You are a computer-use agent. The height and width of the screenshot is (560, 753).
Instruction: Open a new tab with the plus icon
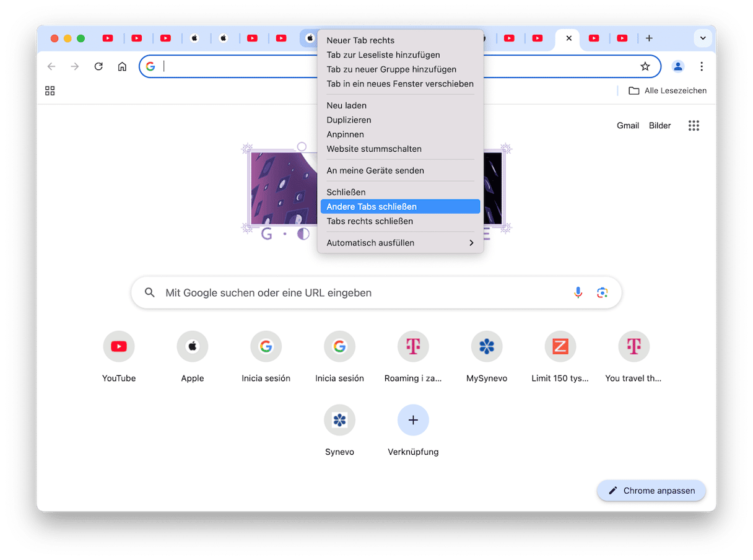click(649, 38)
